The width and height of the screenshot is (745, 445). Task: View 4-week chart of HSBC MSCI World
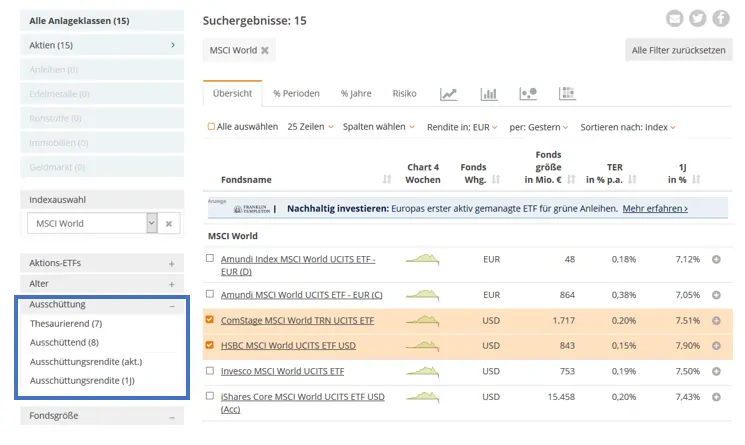(x=422, y=346)
